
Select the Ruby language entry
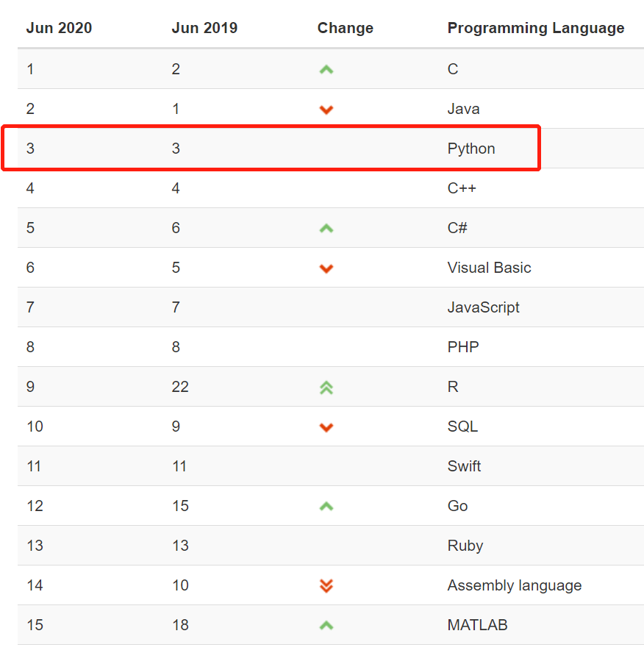tap(465, 546)
